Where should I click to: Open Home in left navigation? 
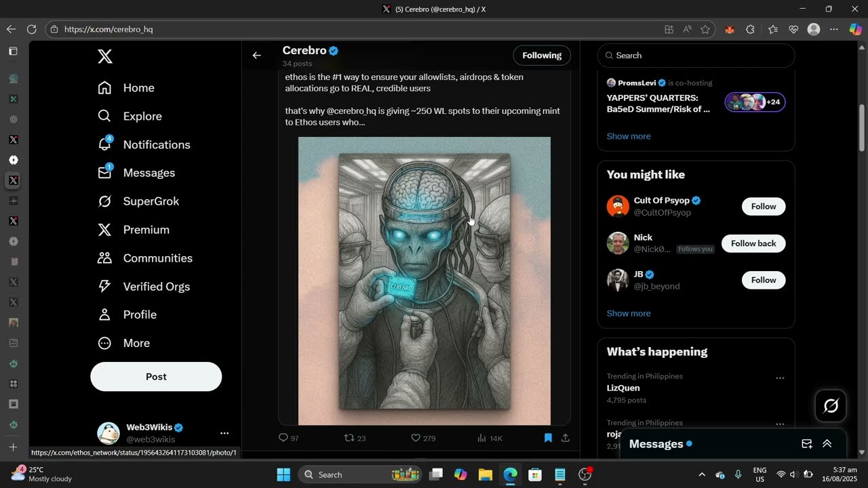(126, 88)
